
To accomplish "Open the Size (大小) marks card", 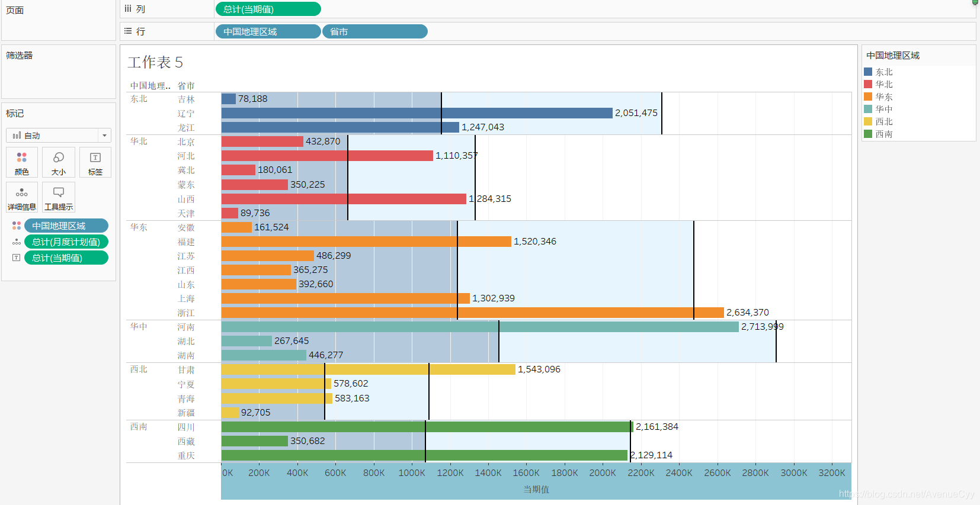I will [x=59, y=162].
